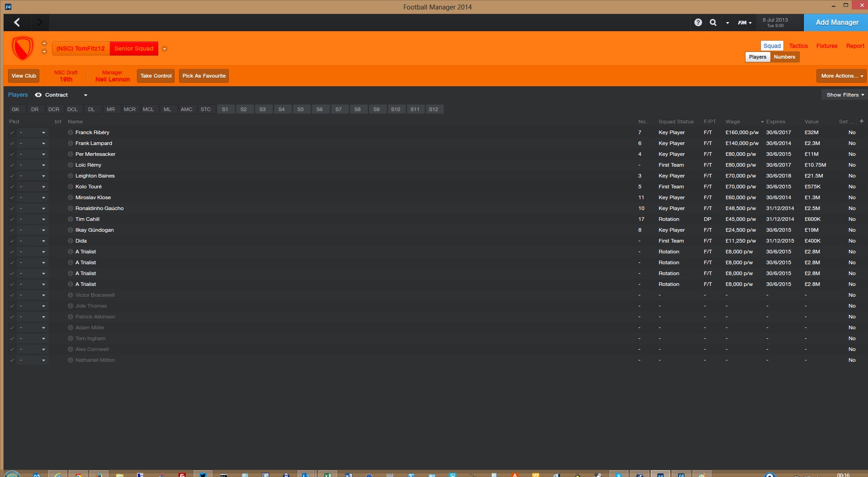The width and height of the screenshot is (868, 477).
Task: Open Franck Ribéry's info icon
Action: (71, 132)
